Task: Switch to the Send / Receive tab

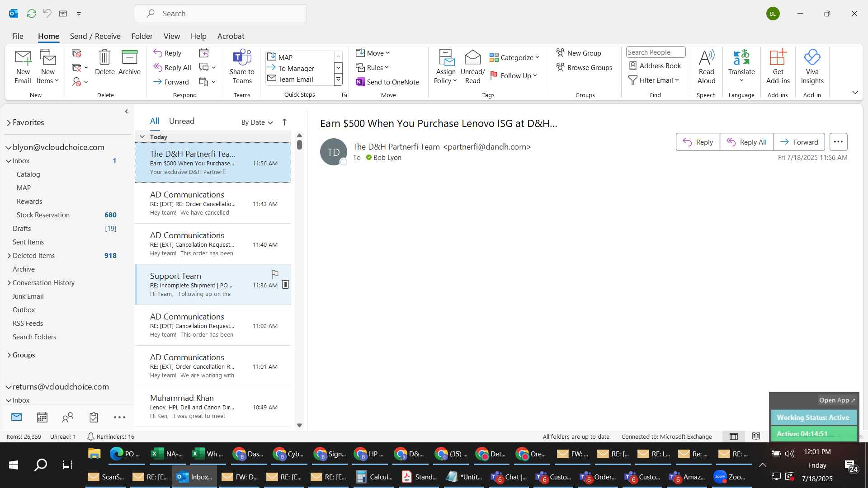Action: (95, 36)
